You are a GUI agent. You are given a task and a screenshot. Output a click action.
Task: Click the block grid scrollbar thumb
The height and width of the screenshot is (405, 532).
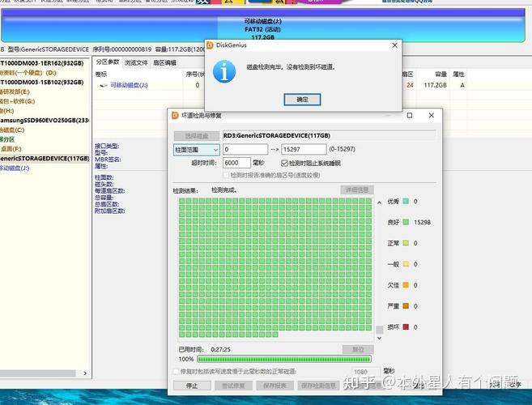(x=379, y=330)
